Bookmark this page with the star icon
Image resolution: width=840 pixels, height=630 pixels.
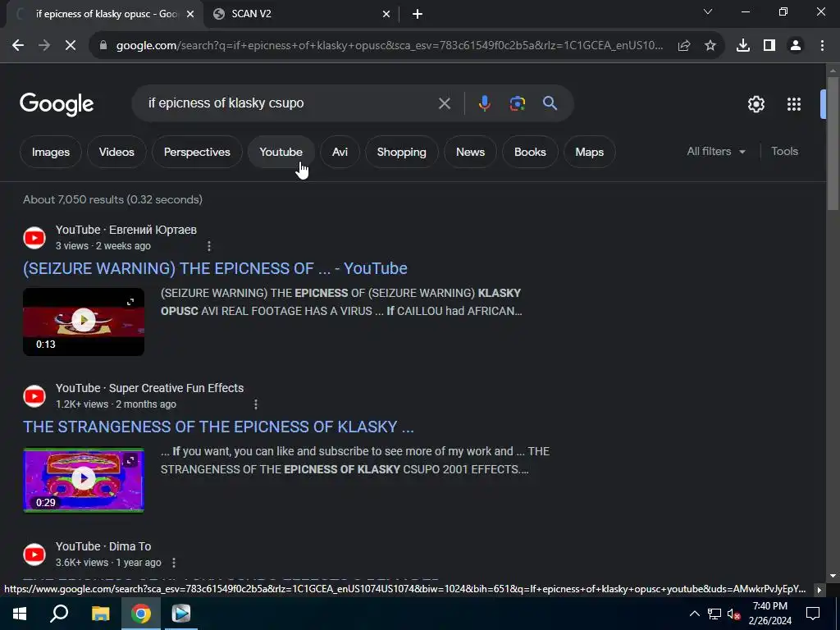coord(710,46)
